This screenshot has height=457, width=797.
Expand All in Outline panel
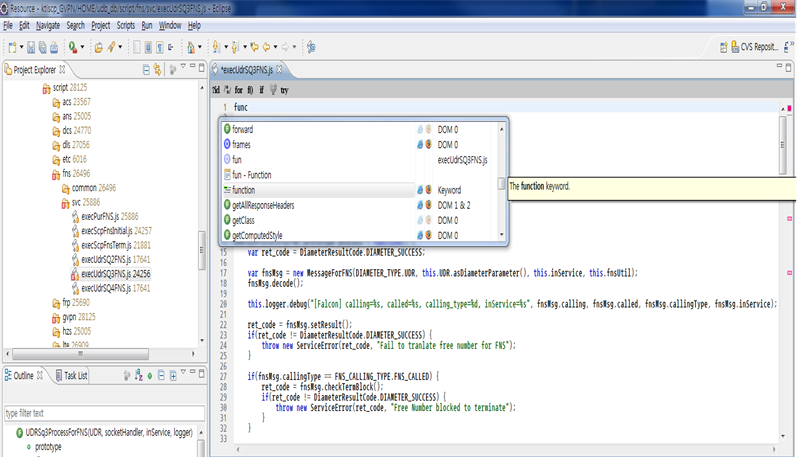pyautogui.click(x=173, y=376)
